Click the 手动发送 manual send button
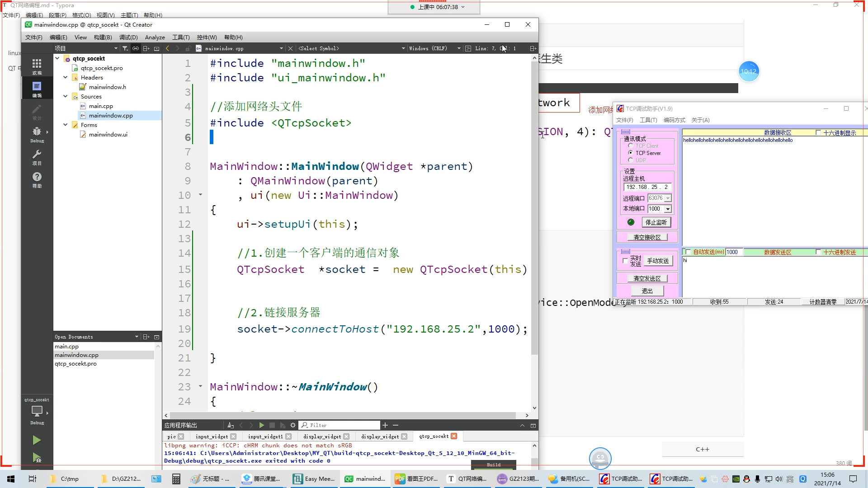868x488 pixels. (658, 261)
